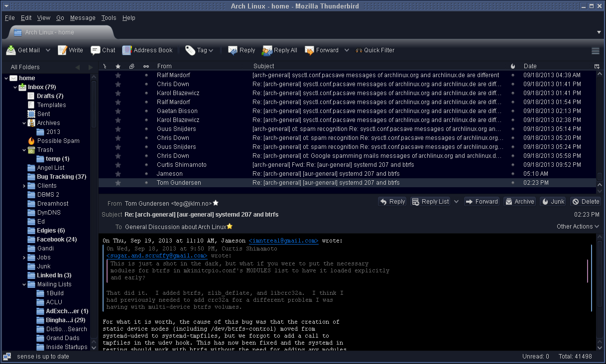Image resolution: width=606 pixels, height=364 pixels.
Task: Toggle read status of Jameson message
Action: [146, 174]
